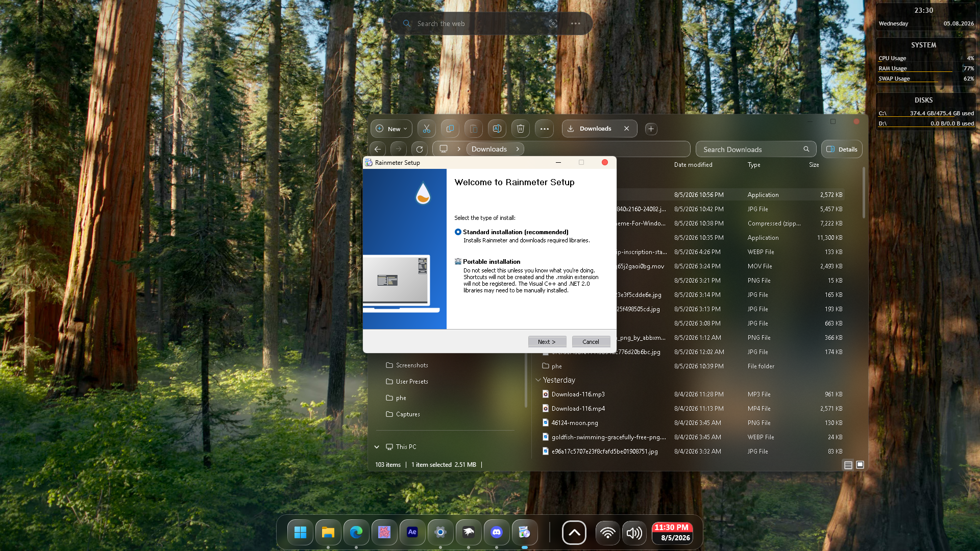Collapse the This PC tree node
Screen dimensions: 980x551
(x=377, y=447)
